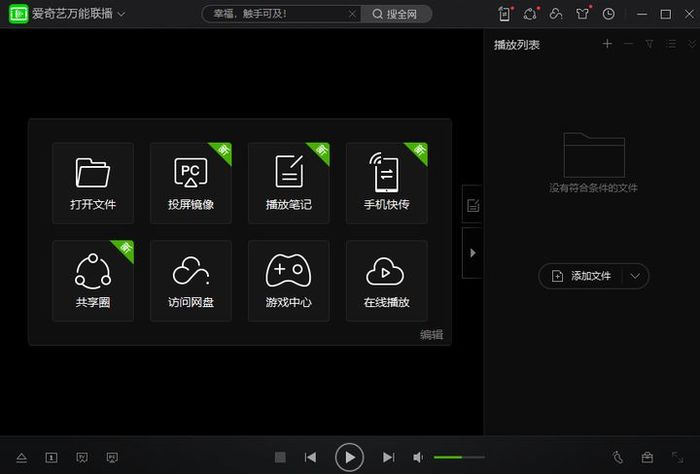Open the 添加文件 dropdown arrow
The width and height of the screenshot is (700, 474).
(x=635, y=276)
